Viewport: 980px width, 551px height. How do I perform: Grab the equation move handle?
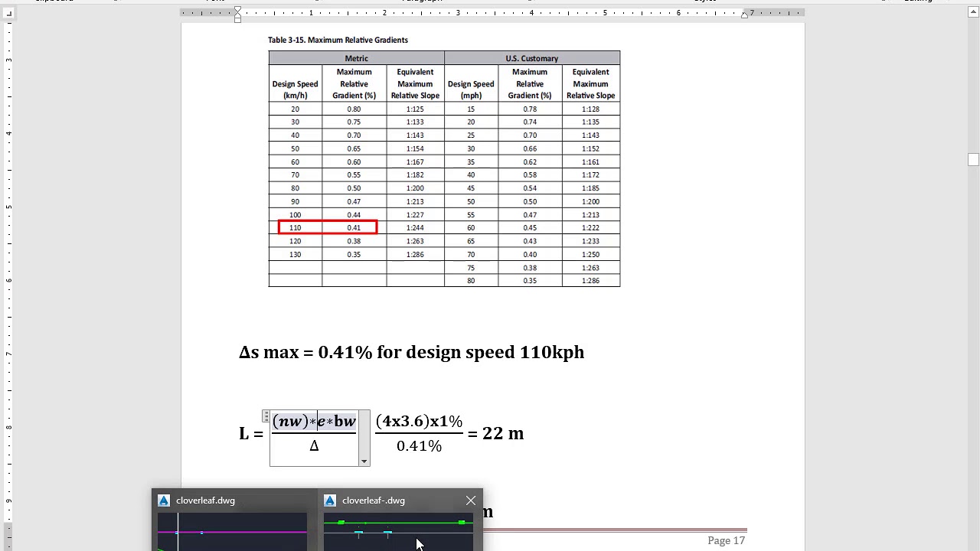coord(266,417)
